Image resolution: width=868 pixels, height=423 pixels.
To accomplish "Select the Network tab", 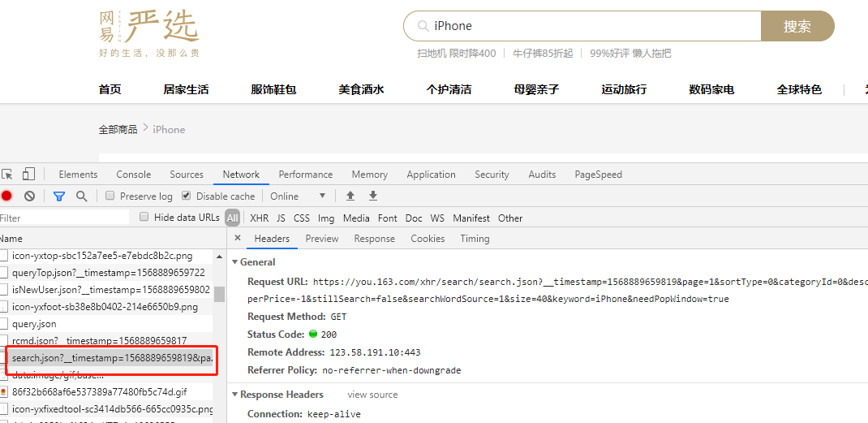I will (242, 175).
